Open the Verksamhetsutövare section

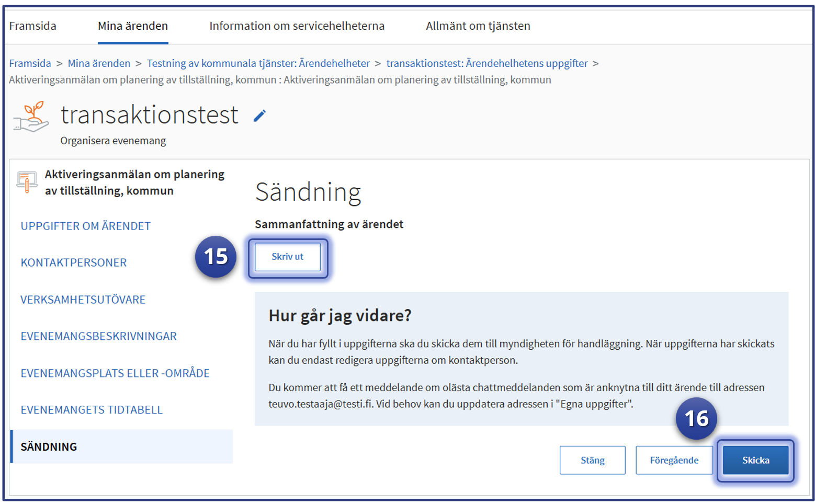pos(83,300)
